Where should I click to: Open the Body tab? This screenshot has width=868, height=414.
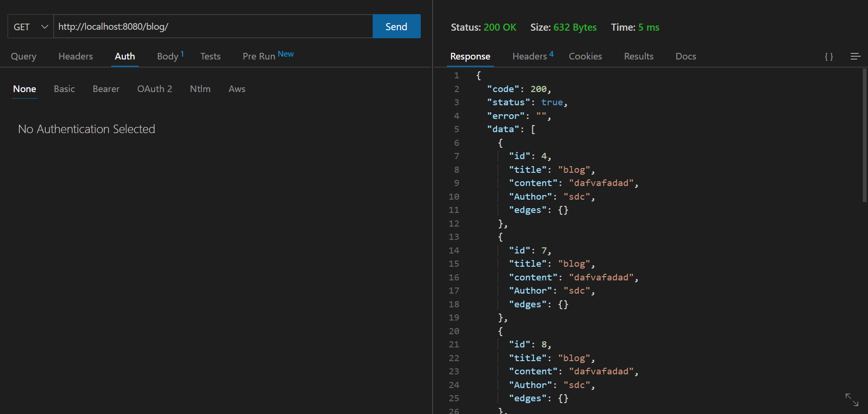(170, 56)
